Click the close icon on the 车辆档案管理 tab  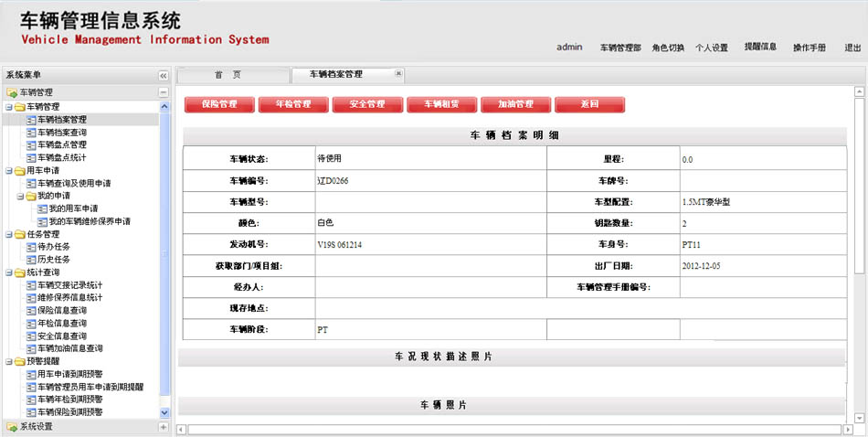pyautogui.click(x=398, y=74)
